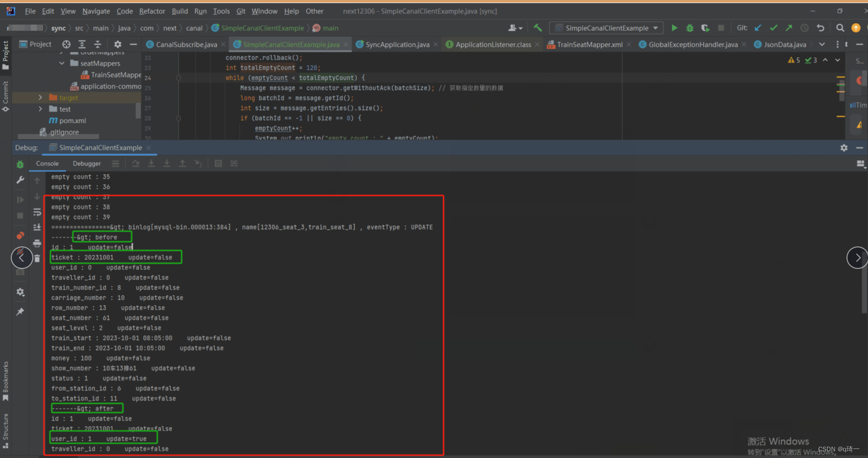Click View Breakpoints red circles icon

pyautogui.click(x=20, y=236)
